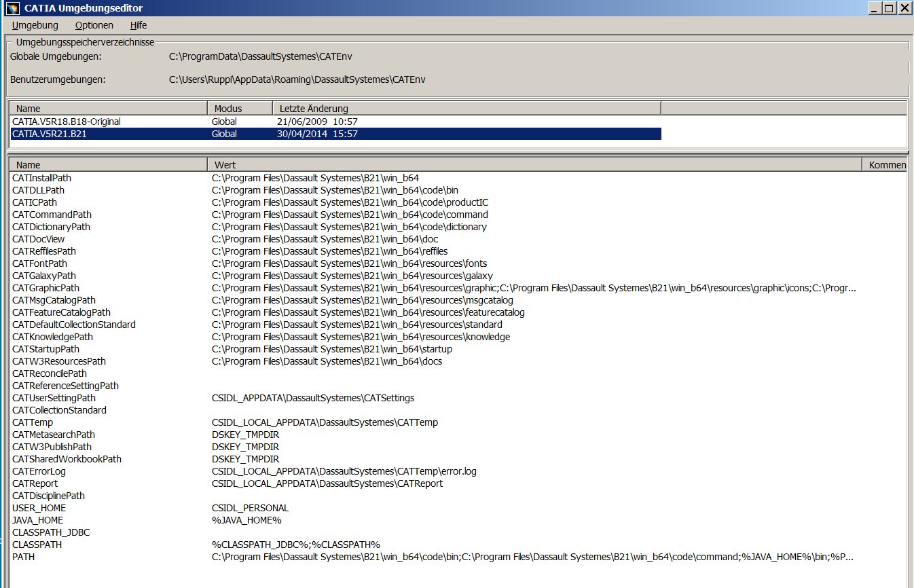The image size is (914, 588).
Task: Click the 30/04/2014 15:57 date cell
Action: 317,134
